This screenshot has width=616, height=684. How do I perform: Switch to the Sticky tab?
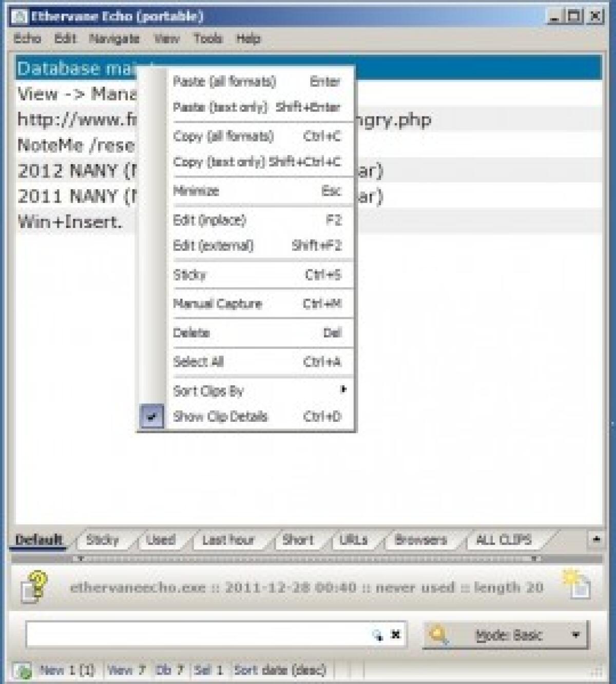point(102,540)
